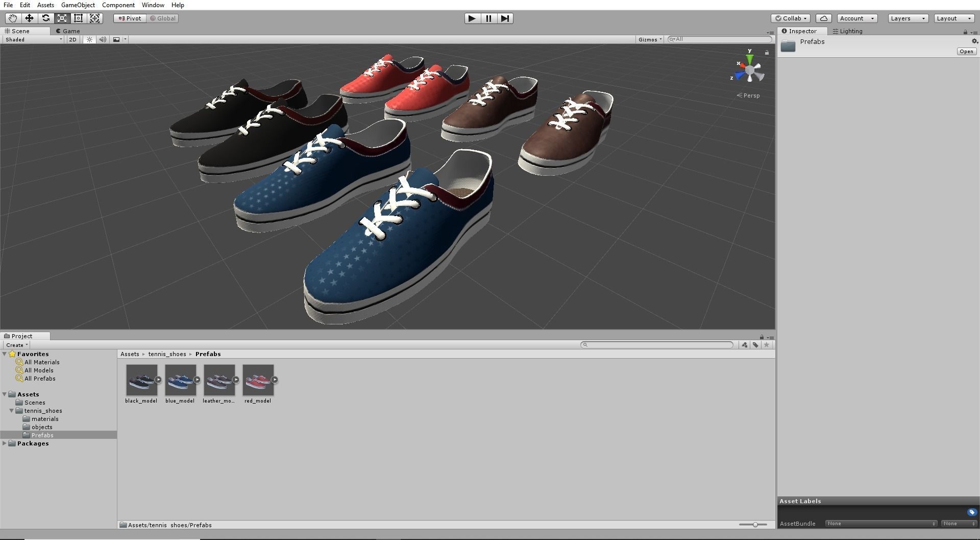980x540 pixels.
Task: Select the materials folder
Action: (45, 419)
